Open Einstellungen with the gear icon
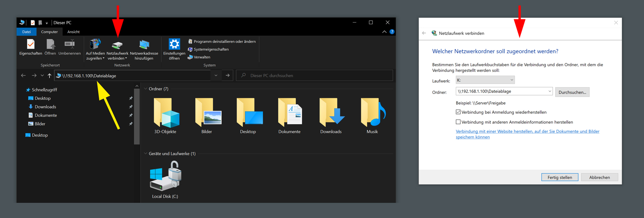Viewport: 644px width, 218px height. point(174,45)
